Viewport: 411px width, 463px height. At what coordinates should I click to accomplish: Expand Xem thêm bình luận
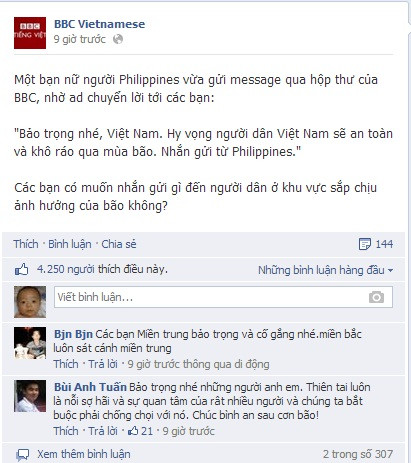pos(84,454)
